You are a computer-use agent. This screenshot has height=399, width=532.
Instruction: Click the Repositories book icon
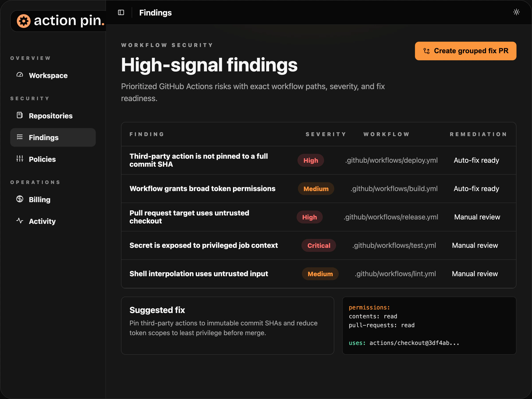pos(20,115)
